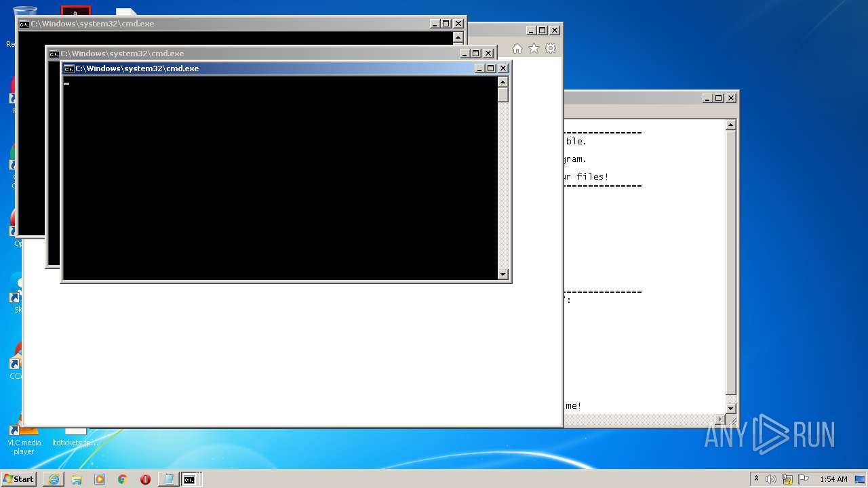
Task: Open front cmd.exe window system menu icon
Action: [68, 68]
